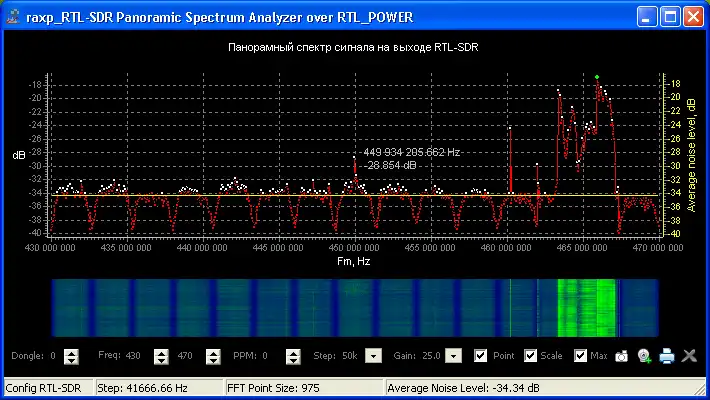Disable the Max checkbox
The height and width of the screenshot is (400, 710).
(580, 356)
